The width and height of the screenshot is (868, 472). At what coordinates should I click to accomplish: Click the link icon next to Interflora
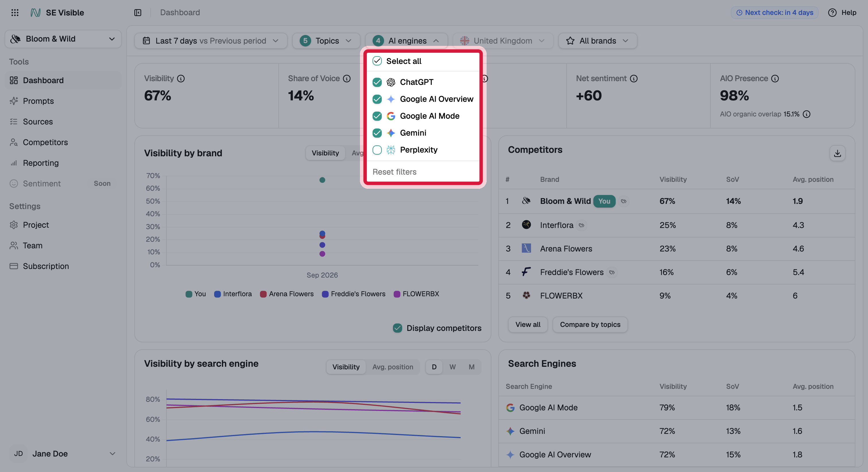582,225
